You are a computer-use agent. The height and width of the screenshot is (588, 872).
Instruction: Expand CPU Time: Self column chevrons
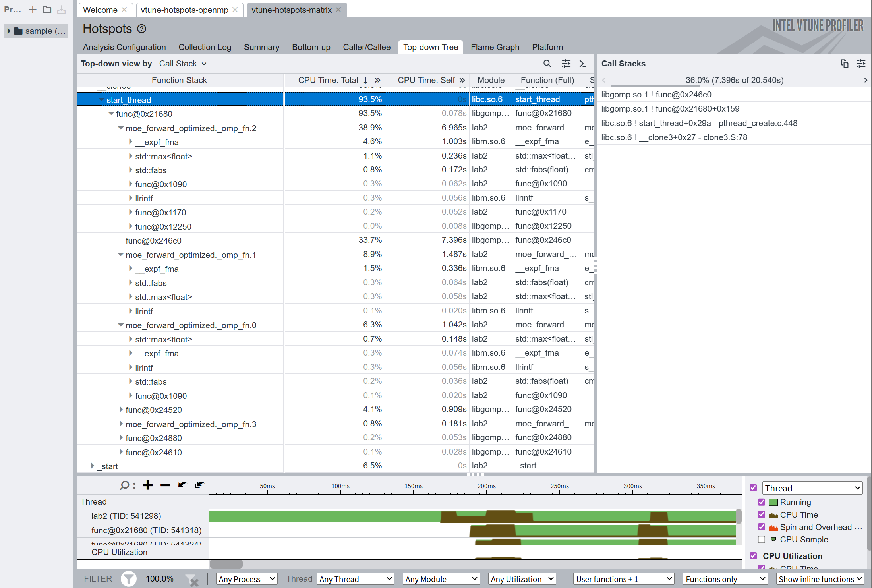[x=462, y=80]
